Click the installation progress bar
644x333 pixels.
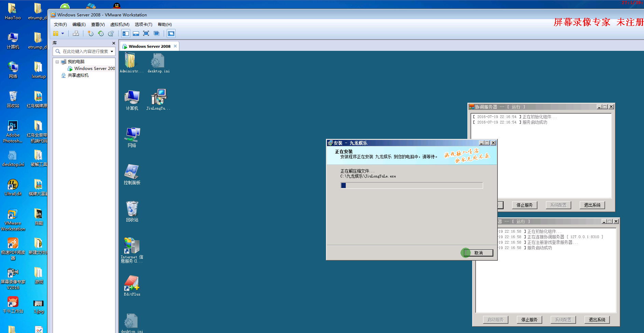click(412, 185)
